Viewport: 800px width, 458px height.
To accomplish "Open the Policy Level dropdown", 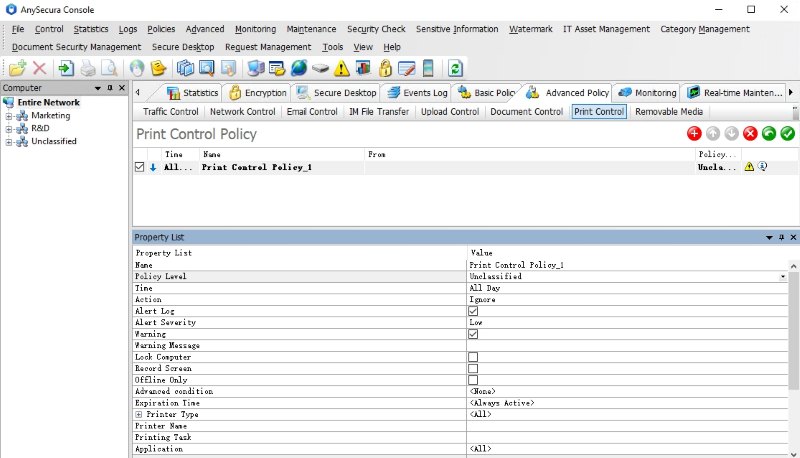I will click(783, 276).
